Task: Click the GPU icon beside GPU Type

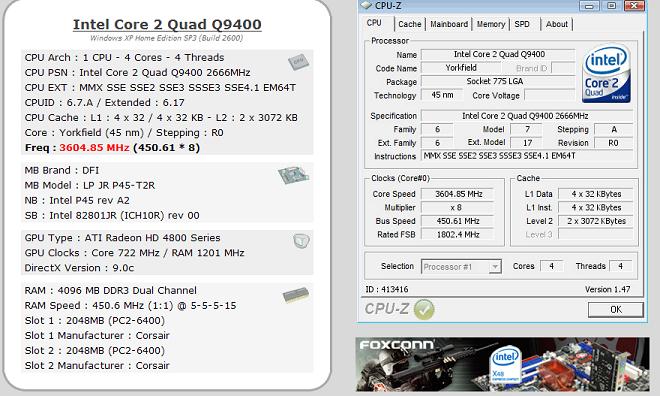Action: [301, 241]
